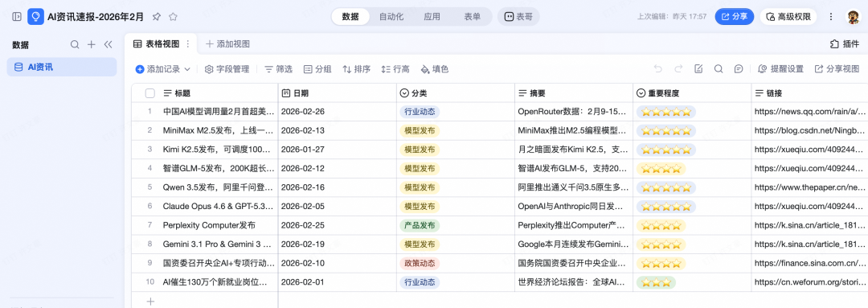Open 提醒设置 reminder settings

point(780,69)
